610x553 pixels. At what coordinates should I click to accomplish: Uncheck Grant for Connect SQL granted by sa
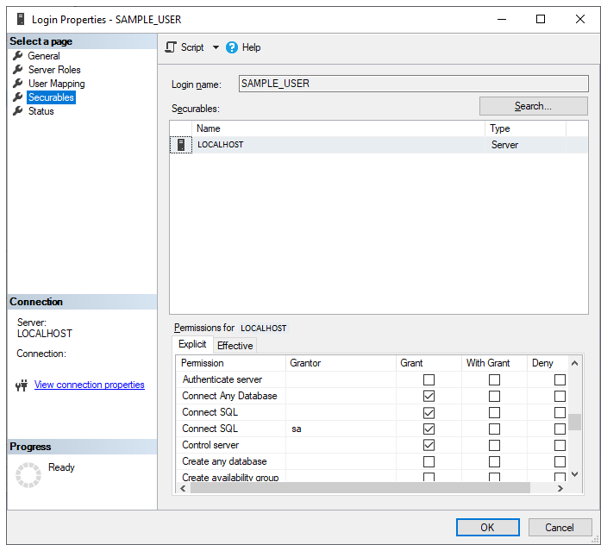coord(429,429)
